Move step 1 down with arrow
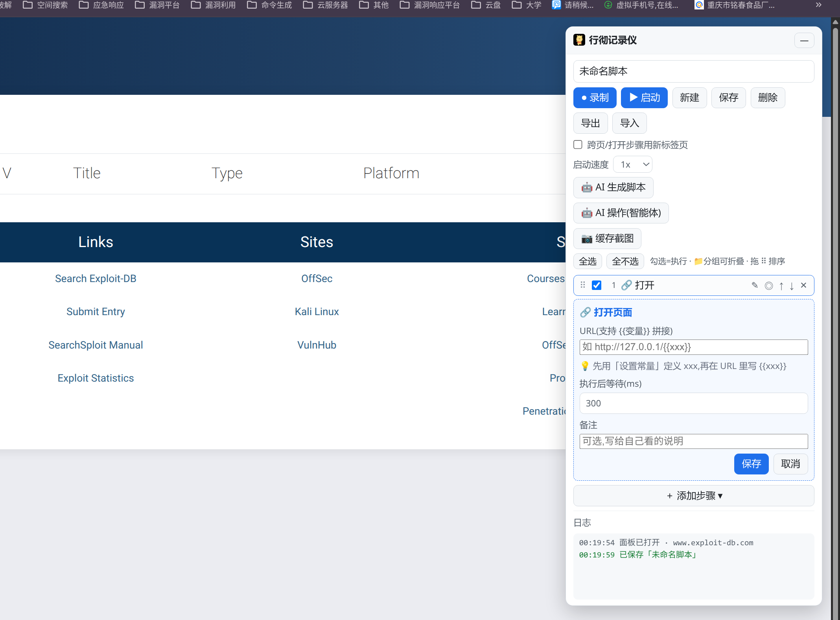This screenshot has width=840, height=620. 792,286
